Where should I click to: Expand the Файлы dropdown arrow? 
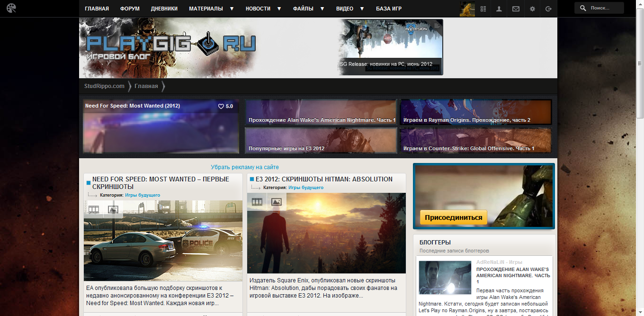322,9
